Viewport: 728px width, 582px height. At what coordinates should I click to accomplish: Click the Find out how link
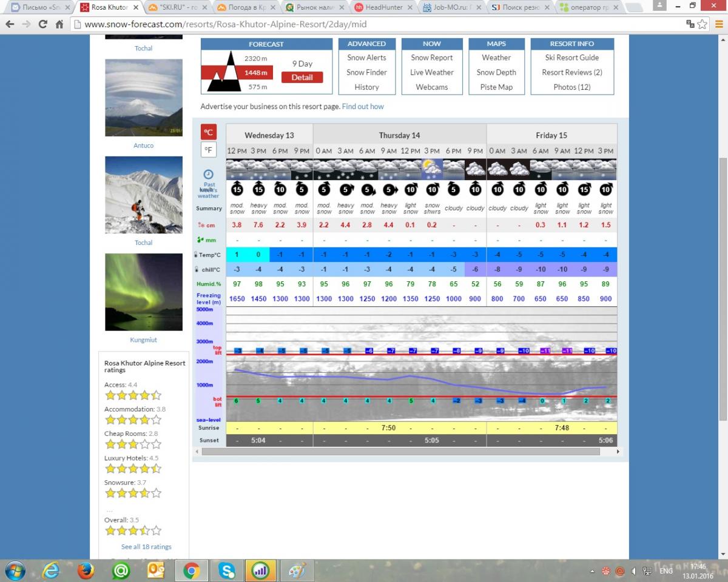point(363,106)
